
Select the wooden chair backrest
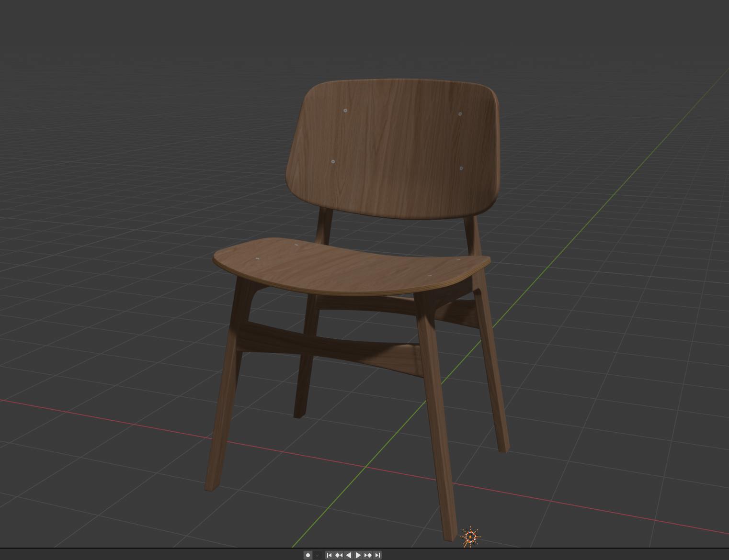click(393, 148)
